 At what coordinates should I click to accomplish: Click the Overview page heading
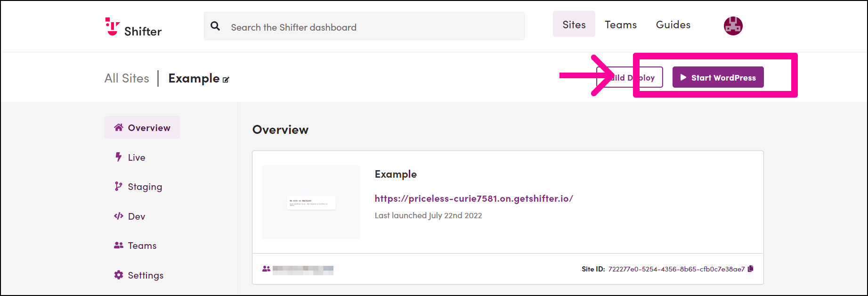280,130
